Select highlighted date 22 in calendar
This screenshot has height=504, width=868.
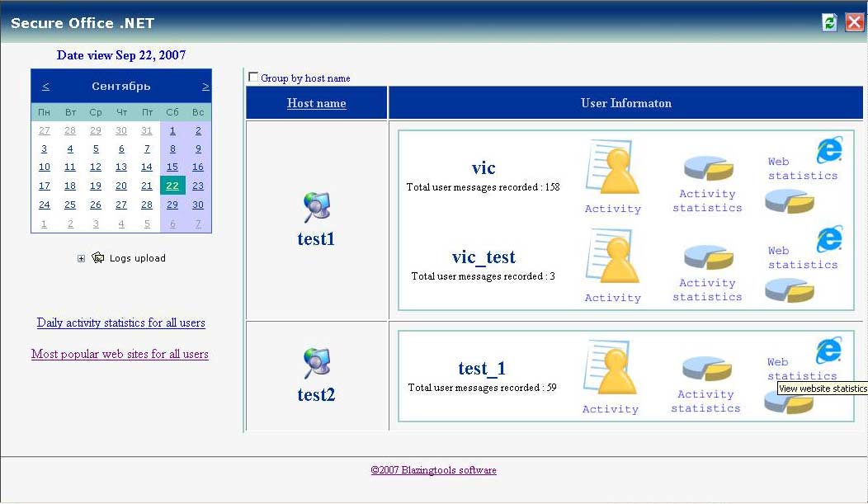coord(172,186)
